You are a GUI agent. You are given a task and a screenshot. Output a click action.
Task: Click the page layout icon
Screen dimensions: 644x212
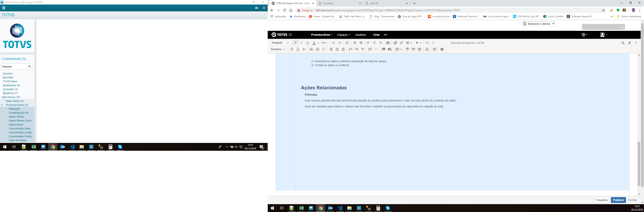(x=388, y=43)
